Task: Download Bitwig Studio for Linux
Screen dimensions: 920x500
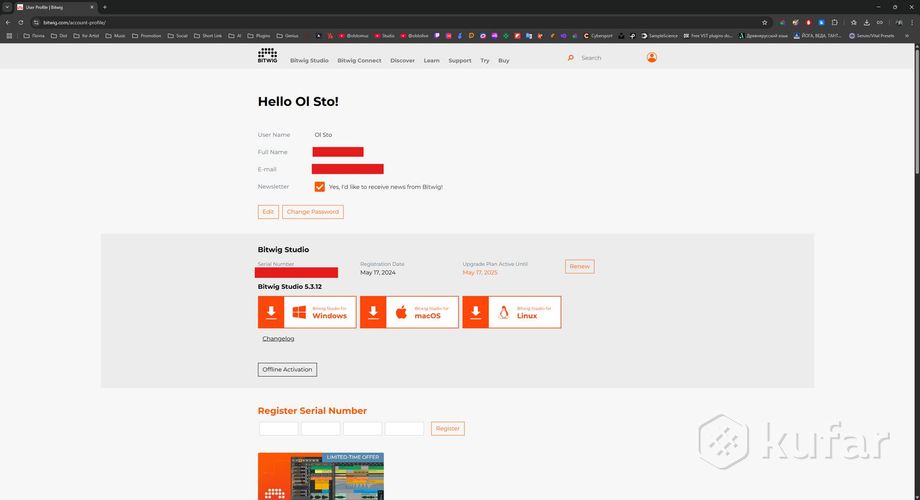Action: (512, 312)
